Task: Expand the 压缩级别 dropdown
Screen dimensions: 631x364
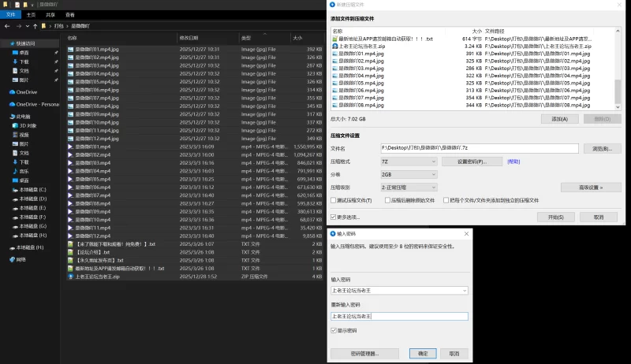Action: click(409, 188)
